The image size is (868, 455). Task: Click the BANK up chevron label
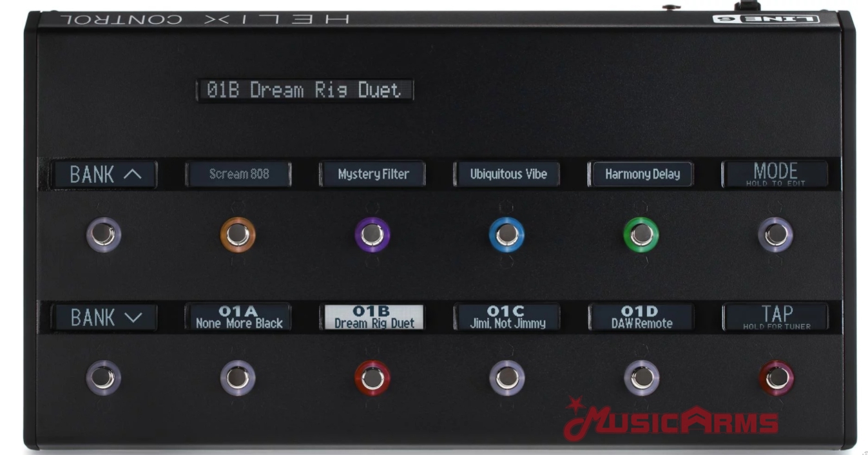(x=105, y=175)
